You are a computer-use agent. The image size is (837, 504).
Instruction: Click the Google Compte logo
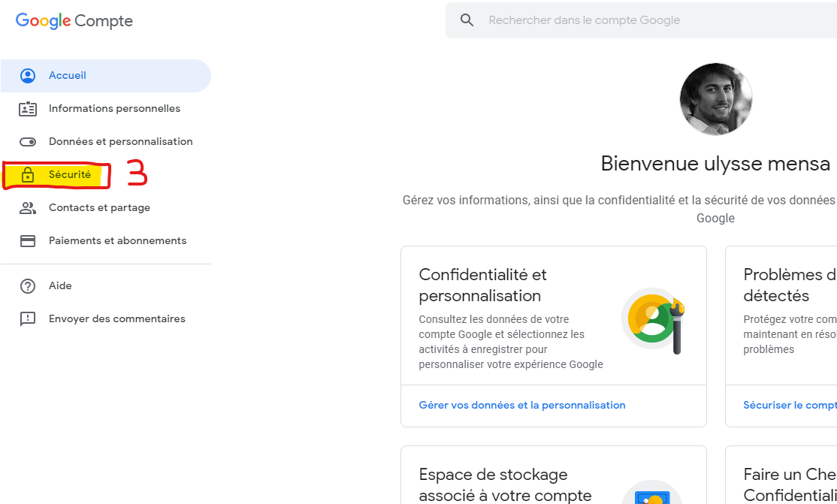point(74,21)
